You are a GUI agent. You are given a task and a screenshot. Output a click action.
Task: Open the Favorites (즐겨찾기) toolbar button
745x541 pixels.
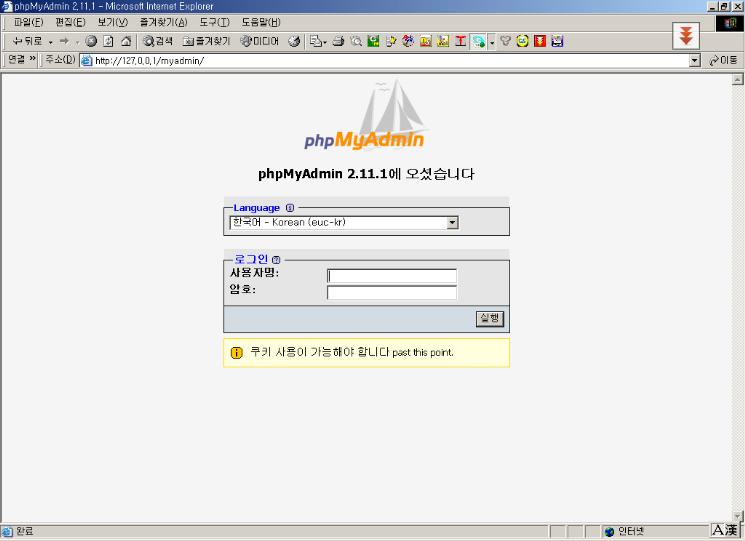(206, 41)
